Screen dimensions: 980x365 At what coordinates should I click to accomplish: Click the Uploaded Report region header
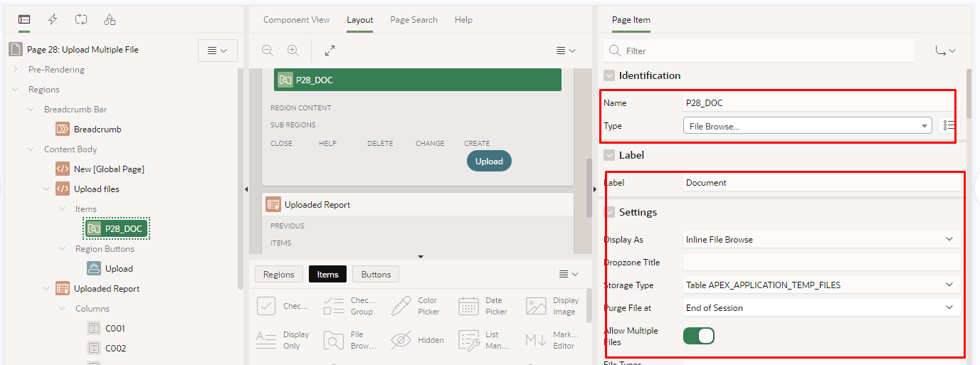[418, 205]
